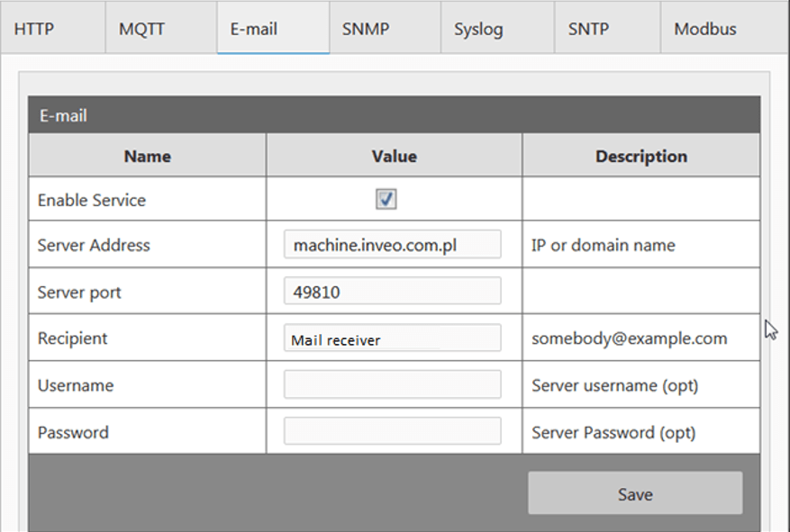The height and width of the screenshot is (532, 790).
Task: Click the Description column header
Action: click(640, 156)
